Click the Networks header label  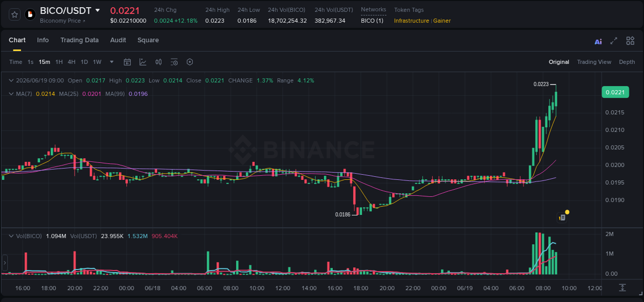(374, 10)
